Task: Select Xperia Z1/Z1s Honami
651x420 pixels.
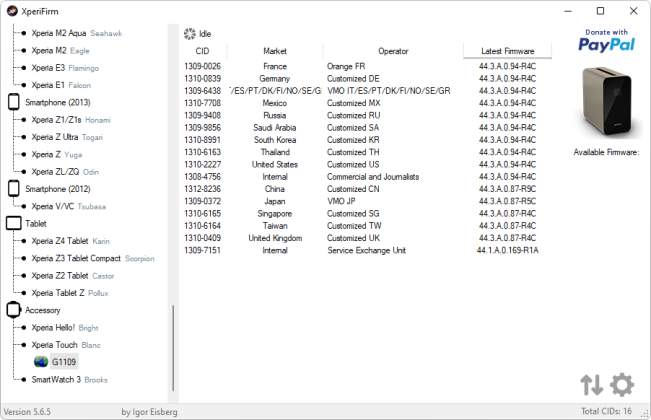Action: (71, 120)
